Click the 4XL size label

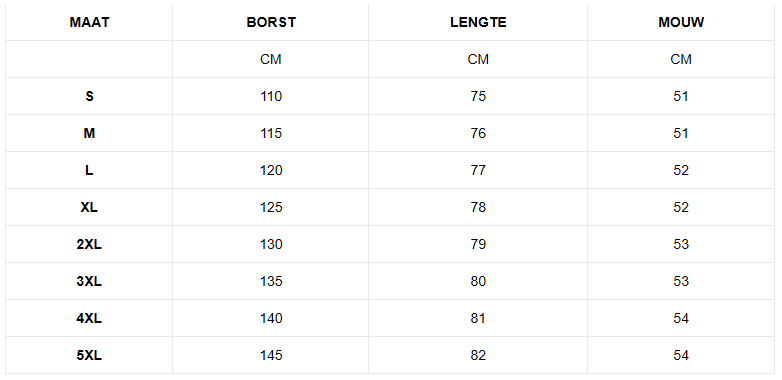pos(89,318)
